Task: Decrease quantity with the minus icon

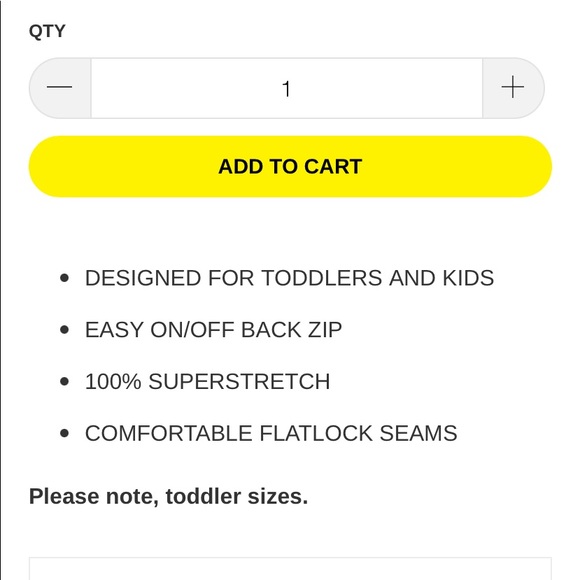Action: pyautogui.click(x=60, y=88)
